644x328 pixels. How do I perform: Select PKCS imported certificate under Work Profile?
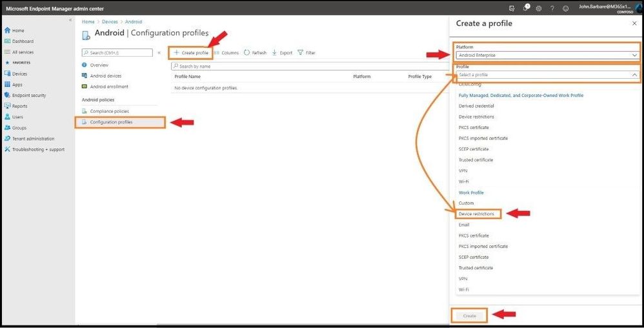click(x=483, y=246)
